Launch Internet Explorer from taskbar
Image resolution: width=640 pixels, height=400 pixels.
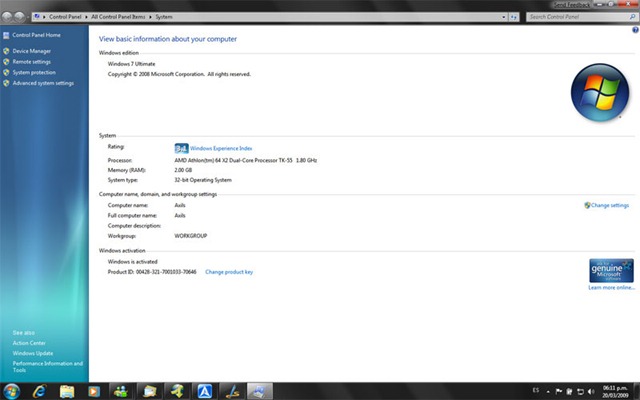pos(39,391)
